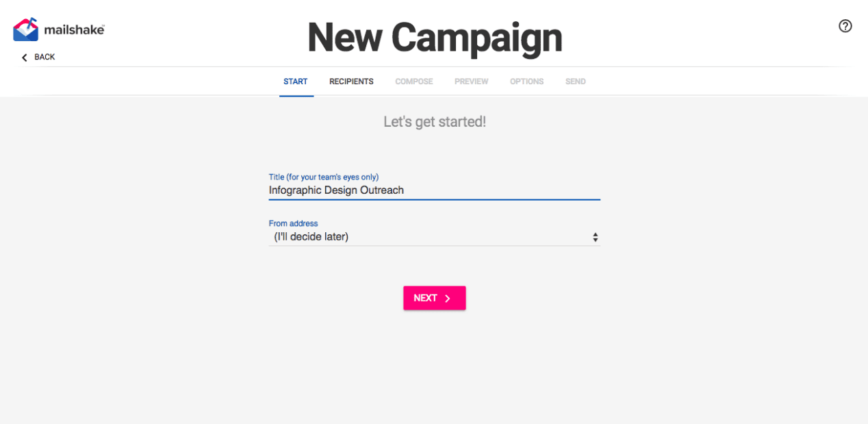Click the chevron arrow inside the NEXT button
Screen dimensions: 868x424
(448, 298)
